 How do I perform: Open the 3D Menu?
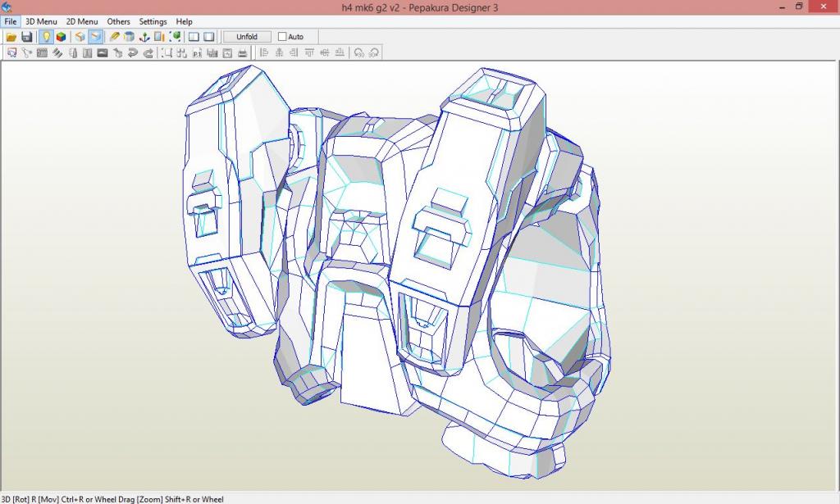click(41, 21)
